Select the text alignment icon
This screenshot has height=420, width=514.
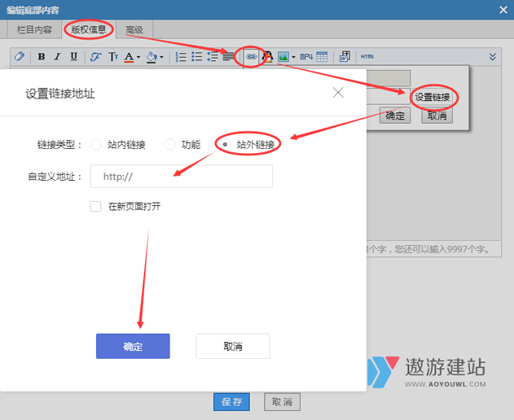[x=228, y=57]
